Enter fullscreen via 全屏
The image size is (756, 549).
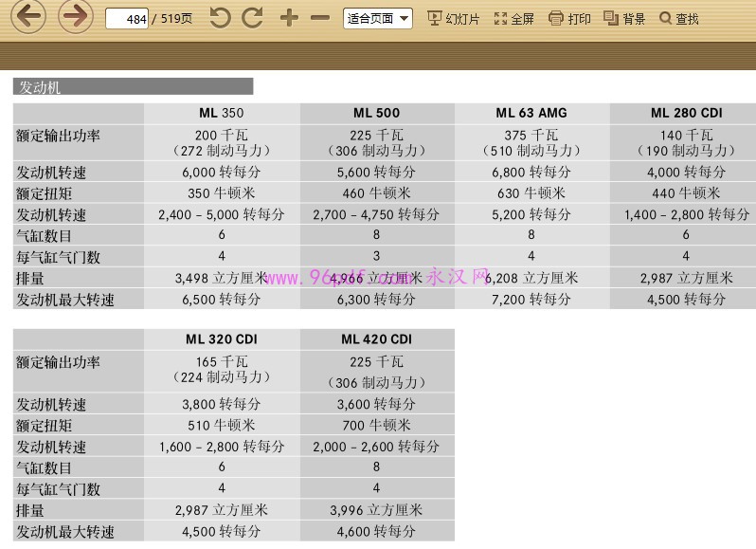(514, 19)
